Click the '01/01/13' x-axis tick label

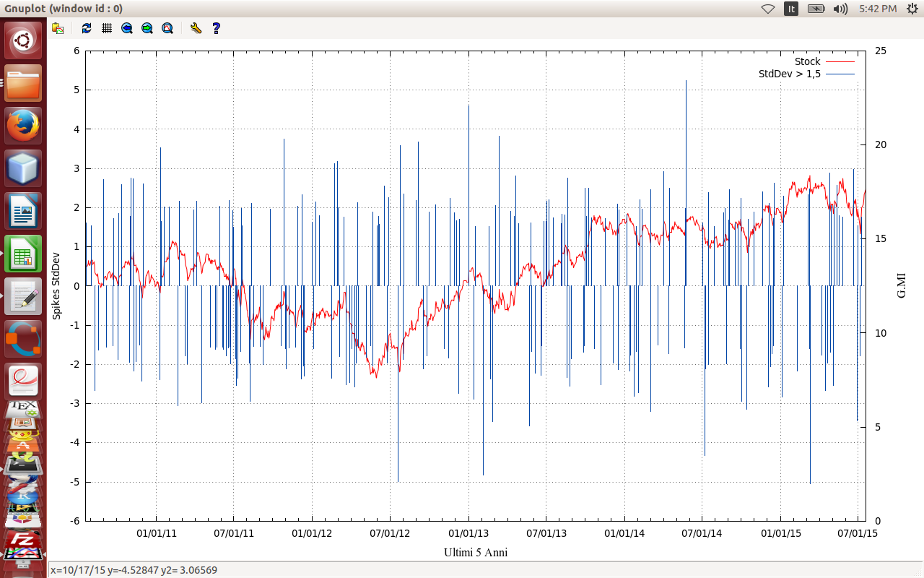(x=468, y=533)
